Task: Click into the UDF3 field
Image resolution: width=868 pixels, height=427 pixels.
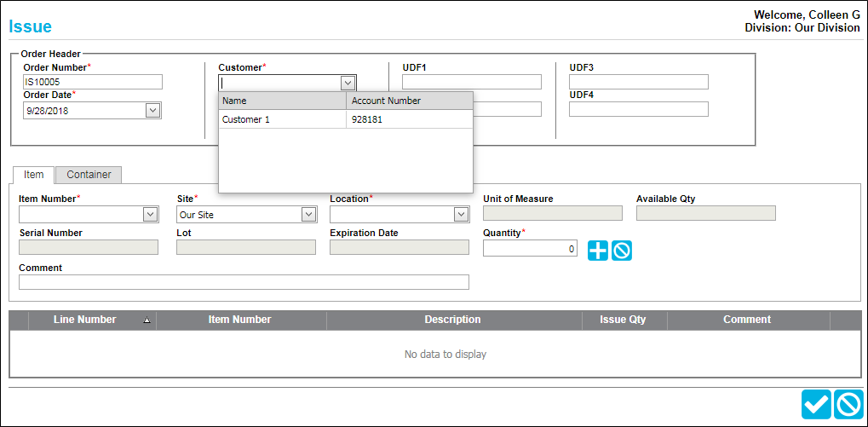Action: point(639,82)
